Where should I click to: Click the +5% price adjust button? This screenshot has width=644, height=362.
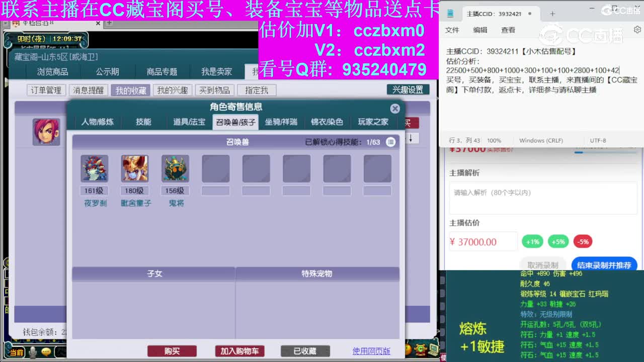coord(558,242)
